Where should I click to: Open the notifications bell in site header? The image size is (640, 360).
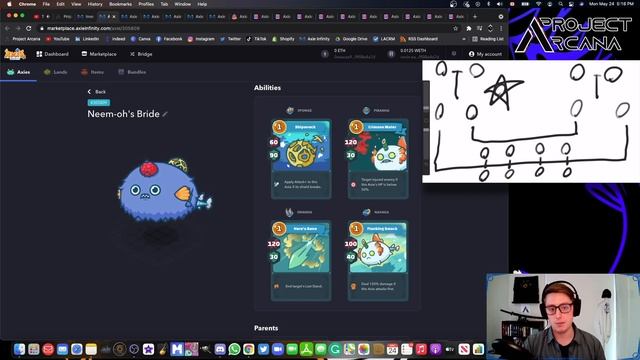click(x=454, y=54)
